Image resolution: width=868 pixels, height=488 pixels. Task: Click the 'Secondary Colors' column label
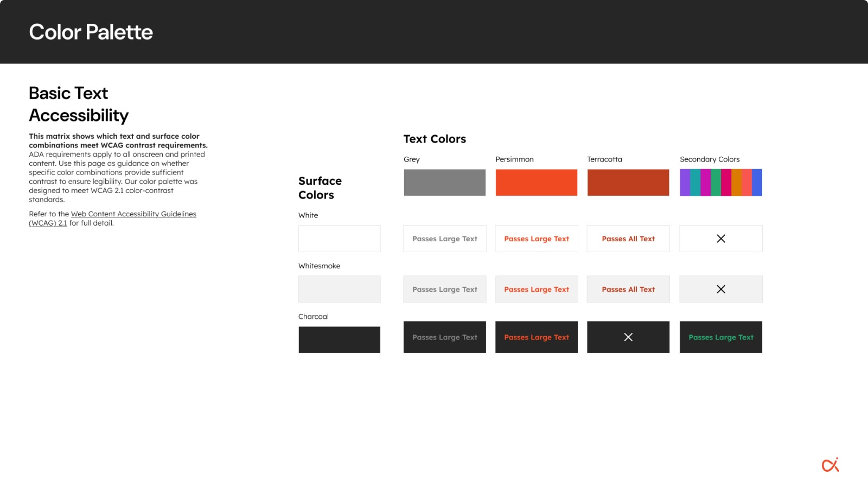click(710, 159)
